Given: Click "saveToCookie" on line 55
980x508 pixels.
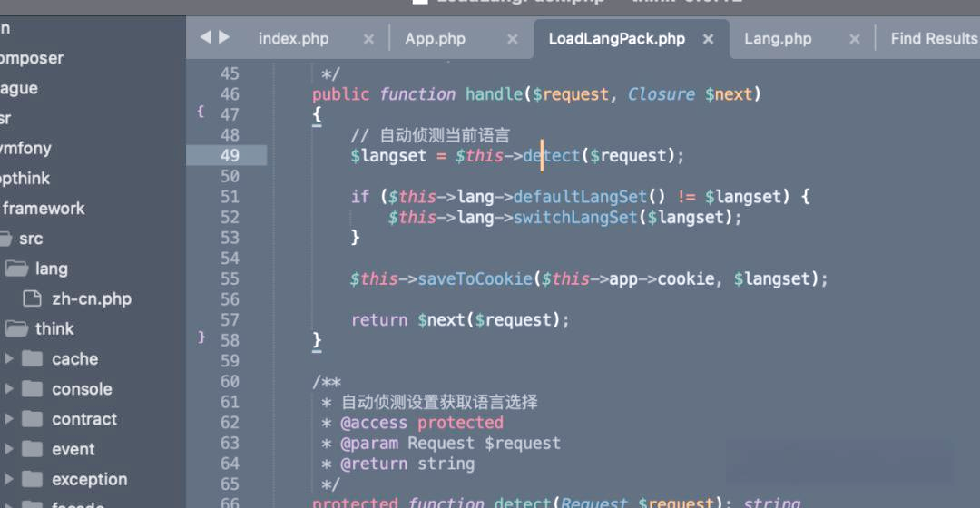Looking at the screenshot, I should (x=475, y=278).
